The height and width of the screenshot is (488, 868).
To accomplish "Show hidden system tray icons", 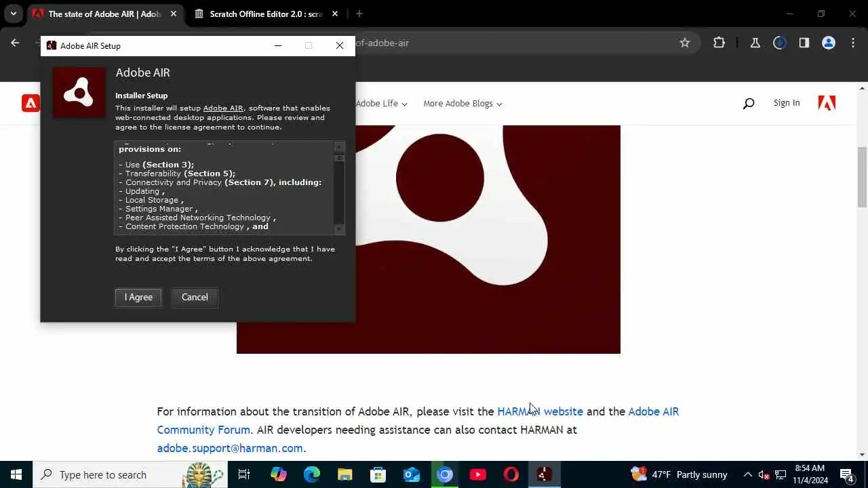I will click(748, 474).
